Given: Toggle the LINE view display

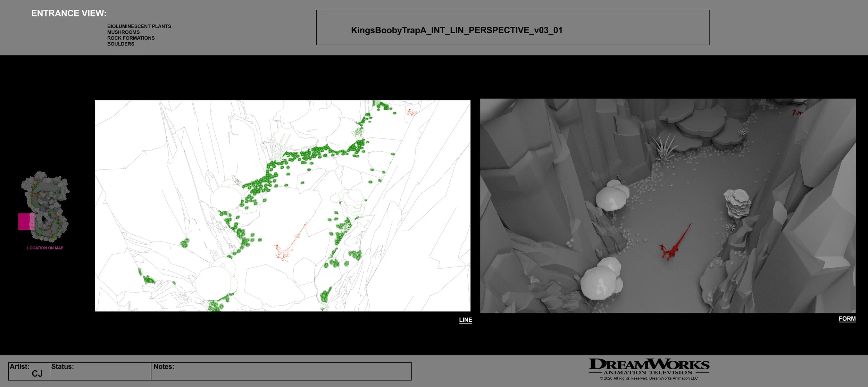Looking at the screenshot, I should [465, 320].
